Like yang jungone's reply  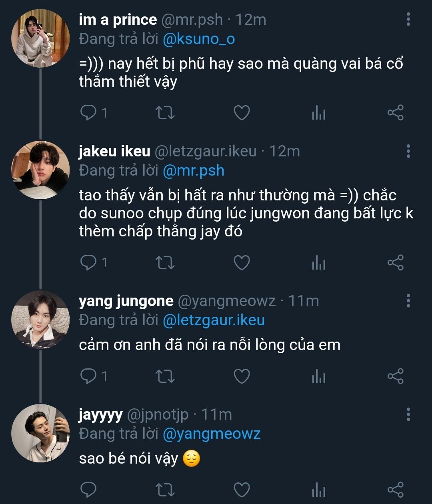point(242,376)
